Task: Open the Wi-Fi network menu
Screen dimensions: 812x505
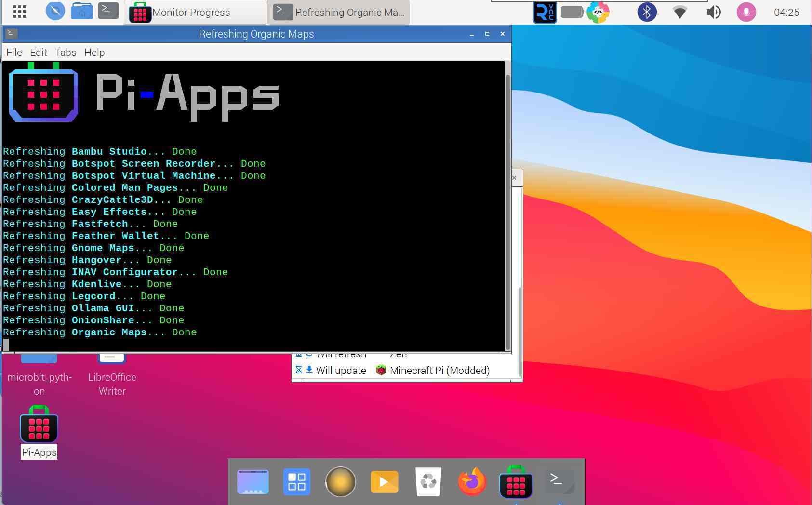Action: click(x=679, y=12)
